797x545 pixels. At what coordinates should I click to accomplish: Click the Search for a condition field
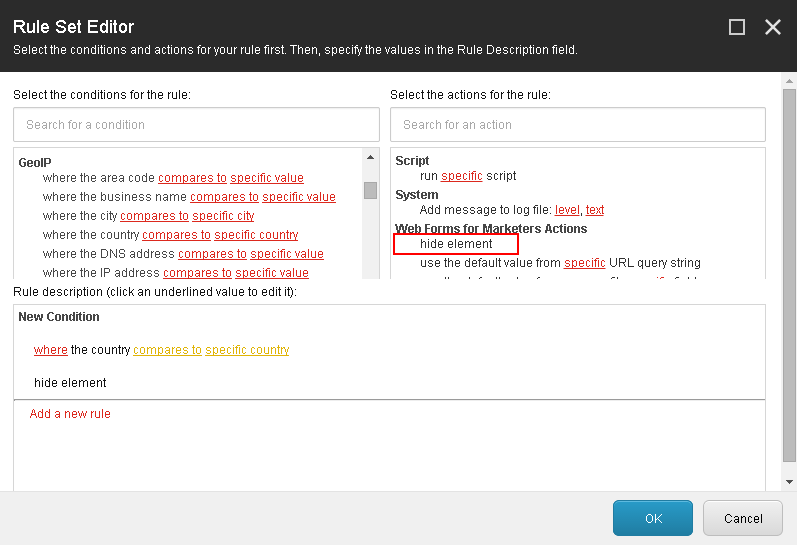[x=196, y=125]
